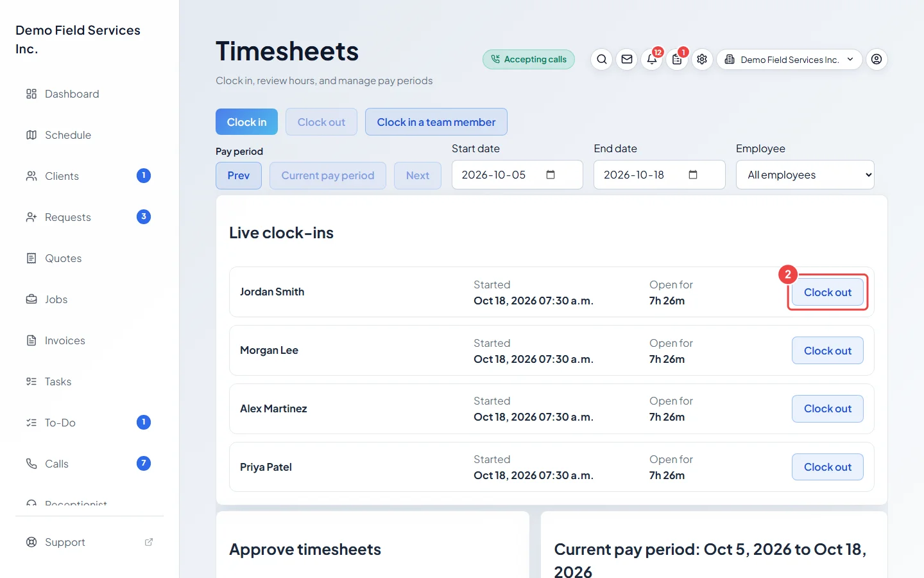Click the Next pay period button

(418, 175)
